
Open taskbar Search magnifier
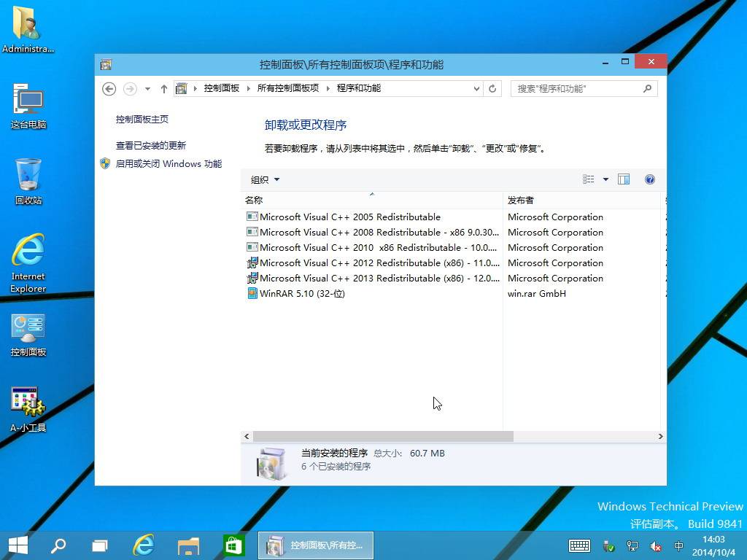click(58, 545)
